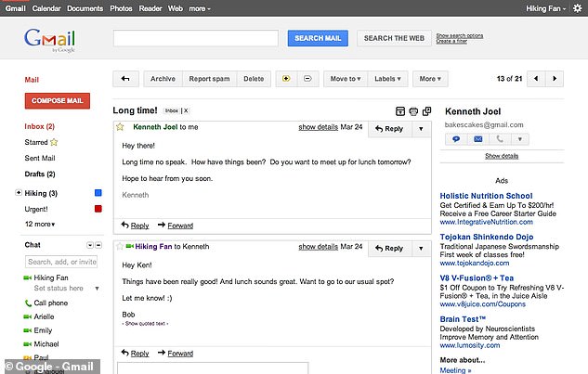Click Forward link under Kenneth's message

(x=180, y=226)
